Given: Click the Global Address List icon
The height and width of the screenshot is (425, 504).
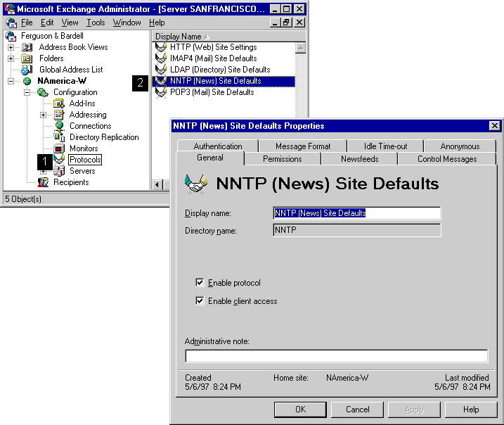Looking at the screenshot, I should pos(27,70).
